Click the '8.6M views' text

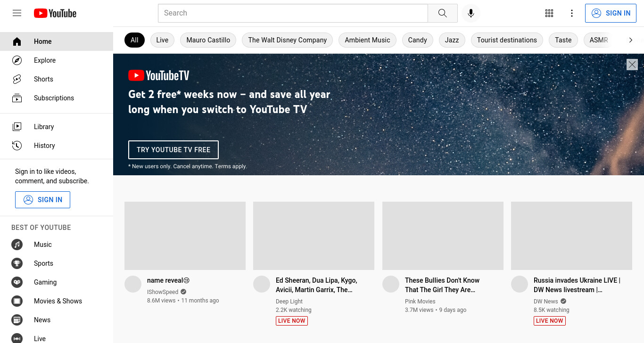pos(161,301)
